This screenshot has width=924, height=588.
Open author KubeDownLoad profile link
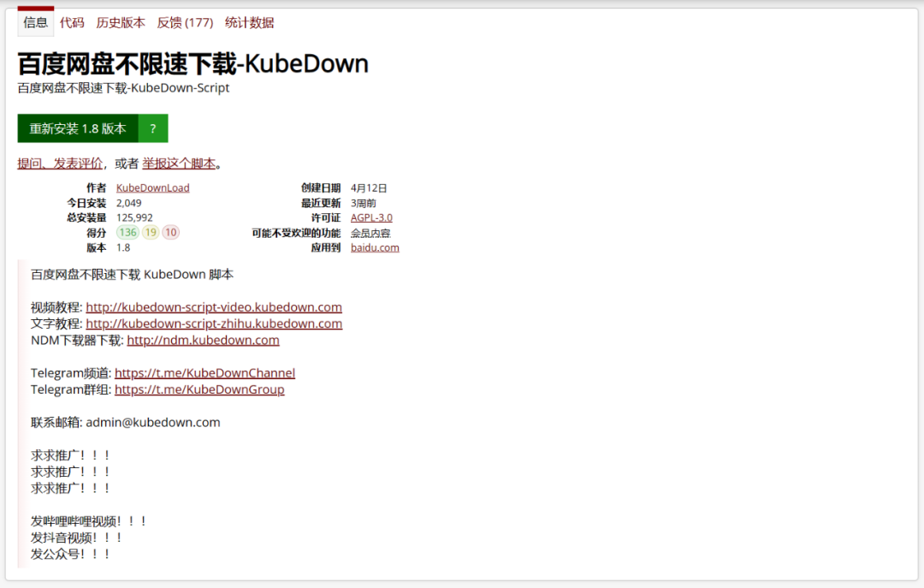tap(152, 188)
